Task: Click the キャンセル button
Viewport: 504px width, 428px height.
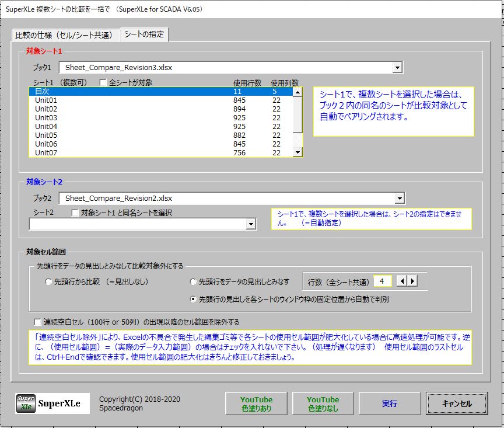Action: pyautogui.click(x=457, y=403)
